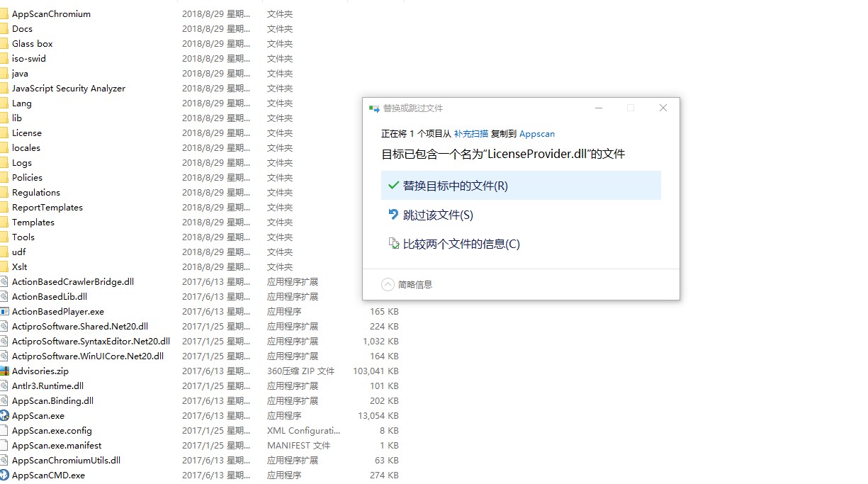This screenshot has width=868, height=484.
Task: Select the Logs folder icon
Action: coord(4,162)
